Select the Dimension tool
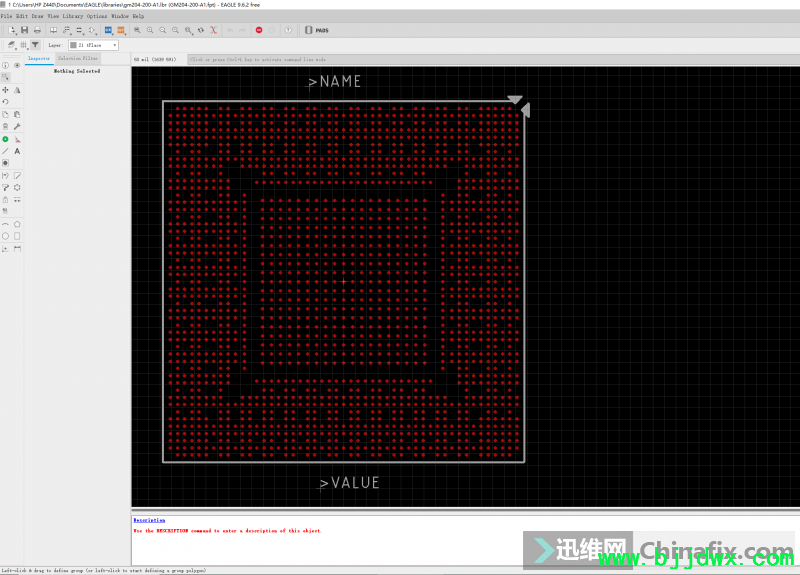Screen dimensions: 800x575 click(17, 248)
